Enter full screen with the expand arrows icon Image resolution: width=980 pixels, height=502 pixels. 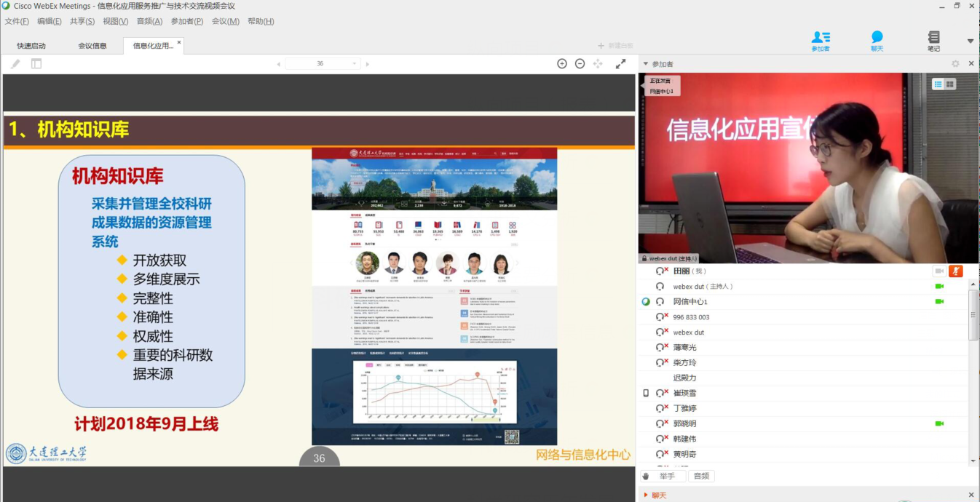[620, 64]
